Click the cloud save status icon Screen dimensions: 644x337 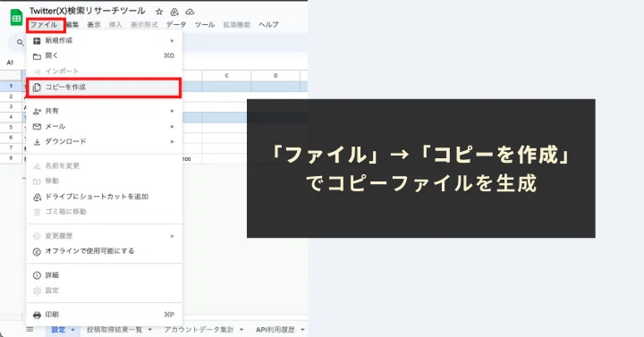pyautogui.click(x=190, y=12)
